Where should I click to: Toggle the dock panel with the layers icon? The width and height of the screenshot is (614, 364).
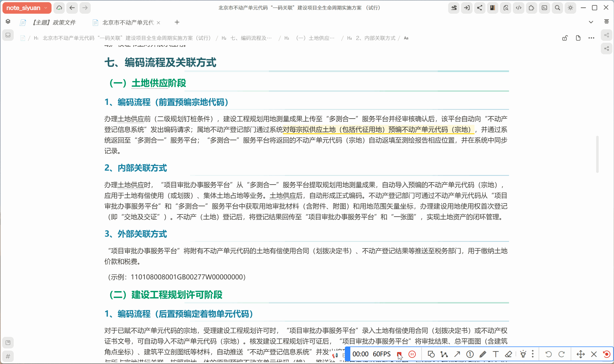tap(8, 21)
